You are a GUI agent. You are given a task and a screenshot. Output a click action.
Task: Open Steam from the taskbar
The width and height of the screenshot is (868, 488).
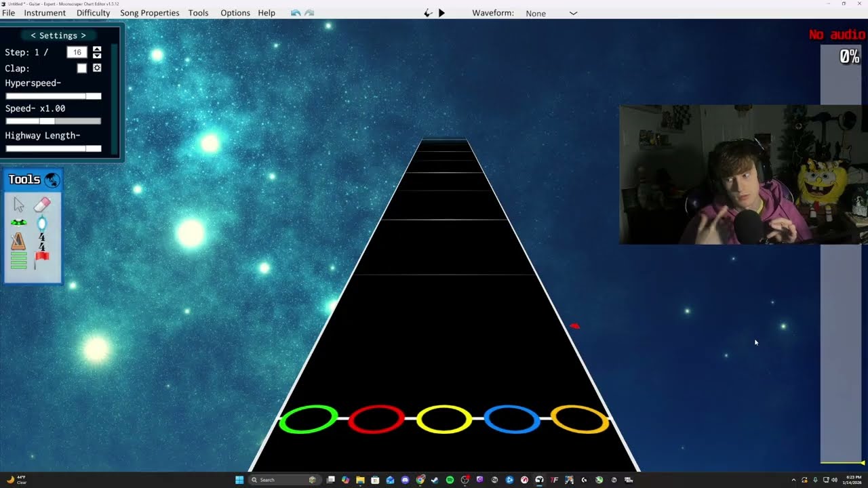(x=435, y=480)
